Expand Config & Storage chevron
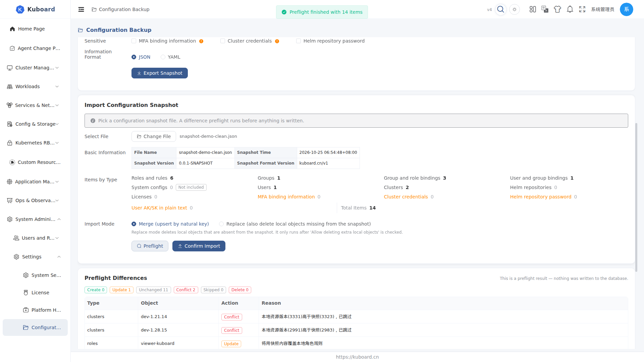 tap(57, 124)
